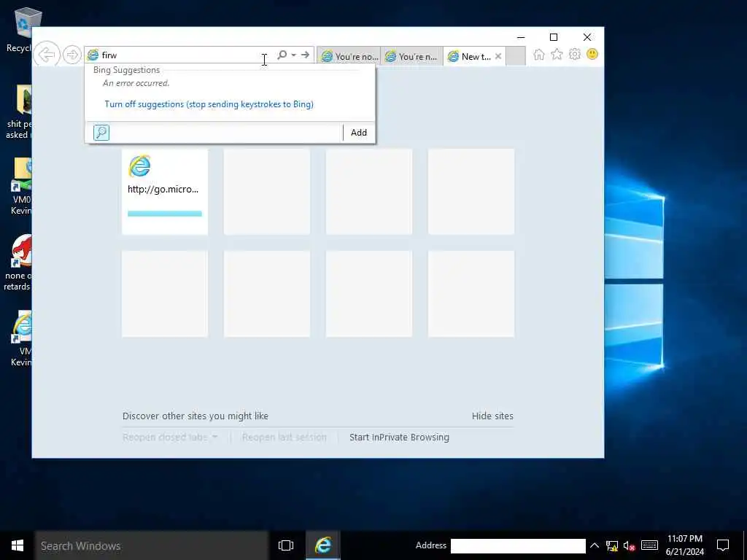Open the Action Center notification icon
The height and width of the screenshot is (560, 747).
(x=723, y=545)
